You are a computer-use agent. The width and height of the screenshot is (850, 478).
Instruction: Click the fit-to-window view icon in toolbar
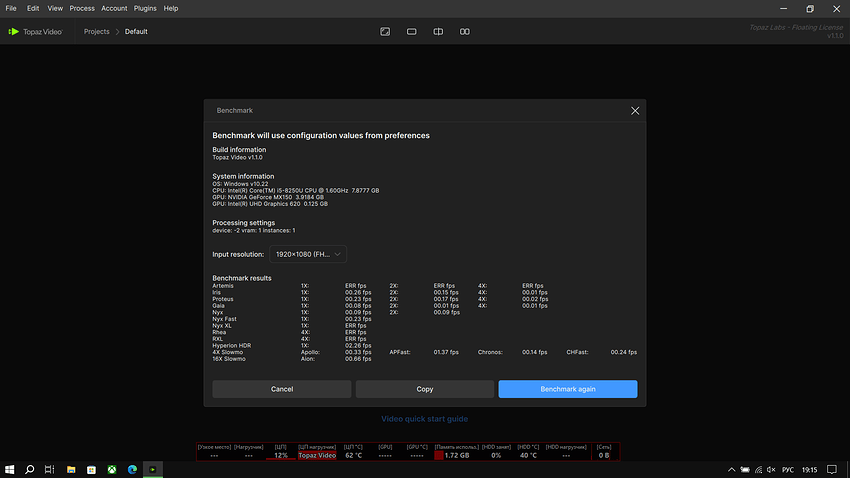pyautogui.click(x=385, y=31)
